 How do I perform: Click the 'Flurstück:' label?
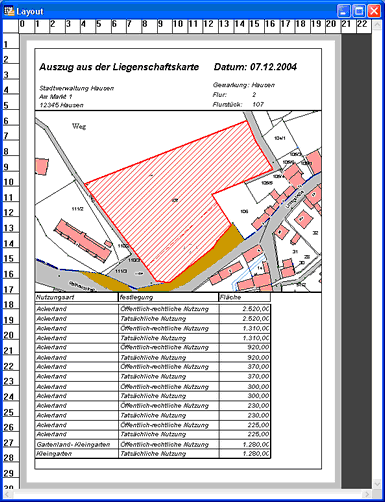point(227,104)
